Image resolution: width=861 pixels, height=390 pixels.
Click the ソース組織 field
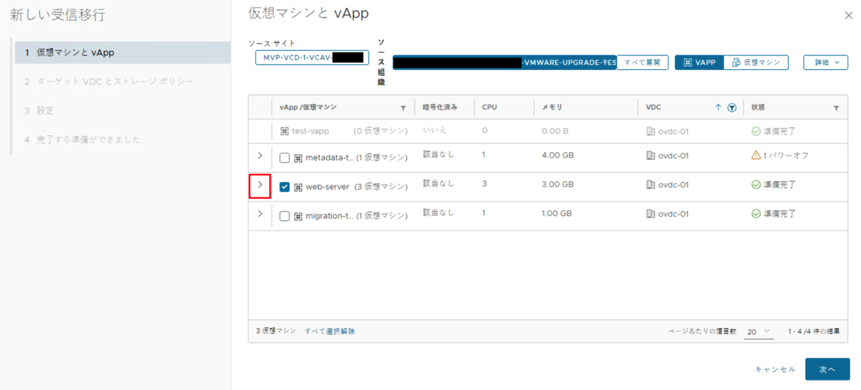click(505, 63)
